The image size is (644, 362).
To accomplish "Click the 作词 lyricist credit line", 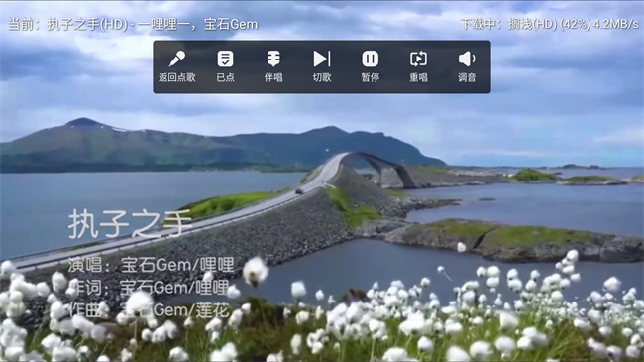I will pyautogui.click(x=149, y=288).
